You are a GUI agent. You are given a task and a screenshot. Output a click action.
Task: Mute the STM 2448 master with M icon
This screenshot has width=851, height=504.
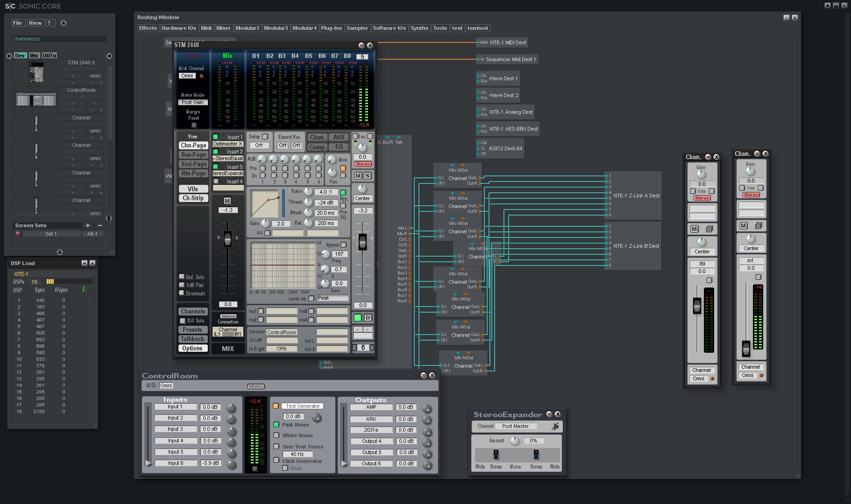pyautogui.click(x=358, y=175)
